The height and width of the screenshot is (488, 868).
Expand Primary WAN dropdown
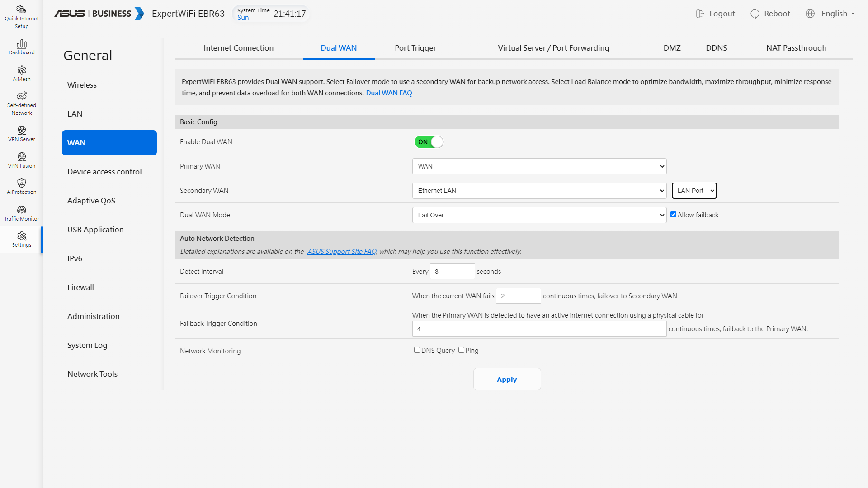[539, 166]
